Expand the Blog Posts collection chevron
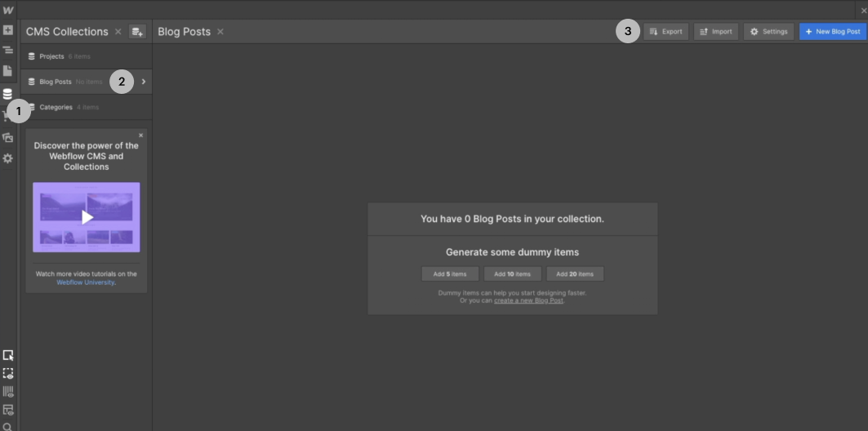 tap(144, 82)
